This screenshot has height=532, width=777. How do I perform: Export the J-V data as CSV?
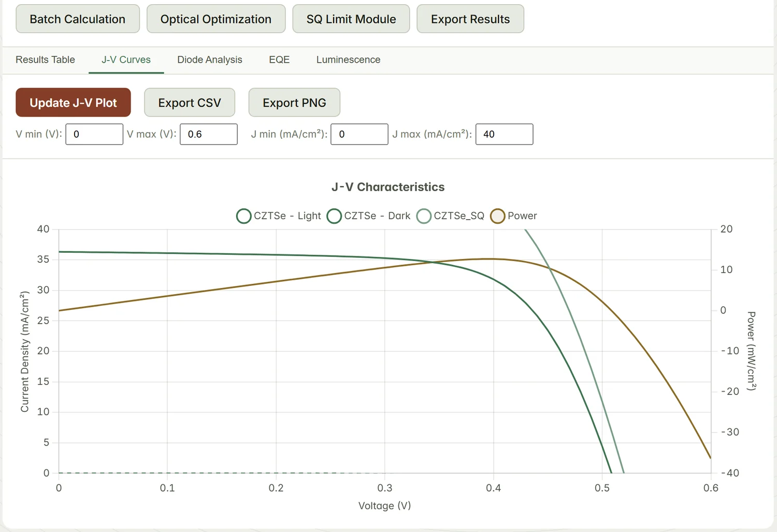point(190,103)
